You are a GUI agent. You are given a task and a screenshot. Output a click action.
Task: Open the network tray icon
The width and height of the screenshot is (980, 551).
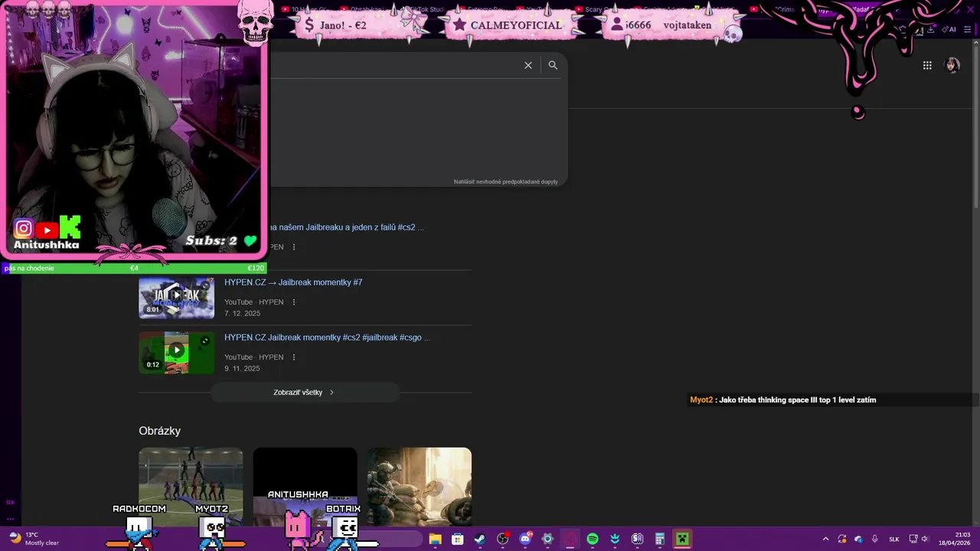tap(913, 539)
